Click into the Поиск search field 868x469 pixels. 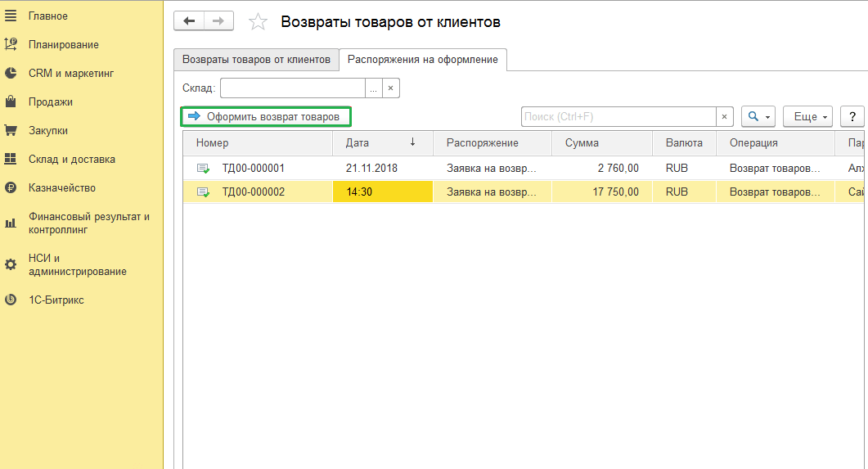click(618, 117)
